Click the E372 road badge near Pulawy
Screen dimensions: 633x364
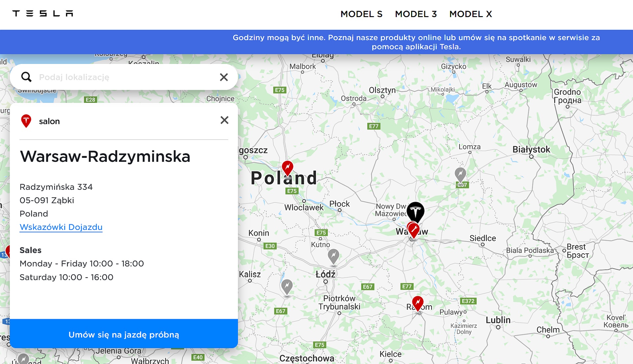[468, 301]
